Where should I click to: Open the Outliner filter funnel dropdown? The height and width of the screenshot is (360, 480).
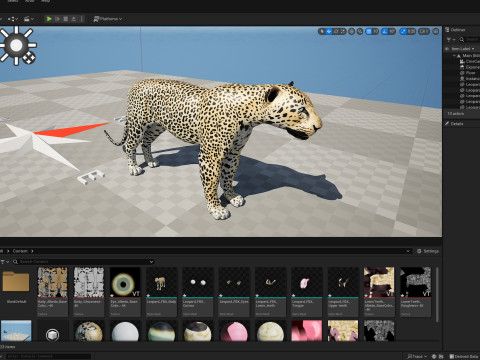[451, 40]
